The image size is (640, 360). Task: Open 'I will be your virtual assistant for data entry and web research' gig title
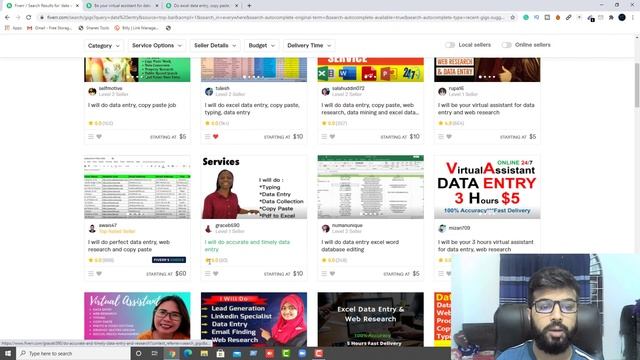tap(486, 109)
